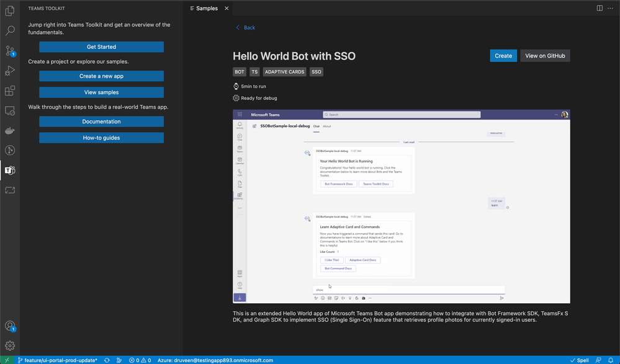Open the Documentation button

[x=101, y=122]
